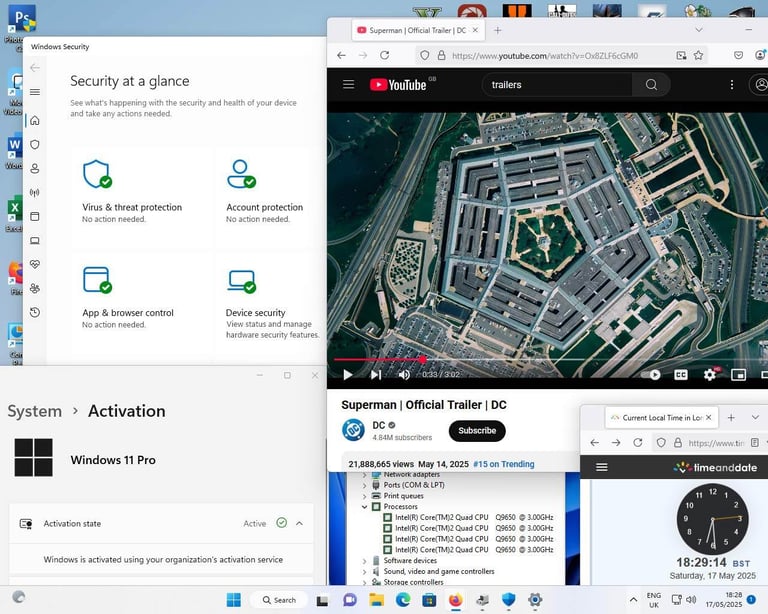
Task: Open YouTube player settings gear
Action: (x=710, y=375)
